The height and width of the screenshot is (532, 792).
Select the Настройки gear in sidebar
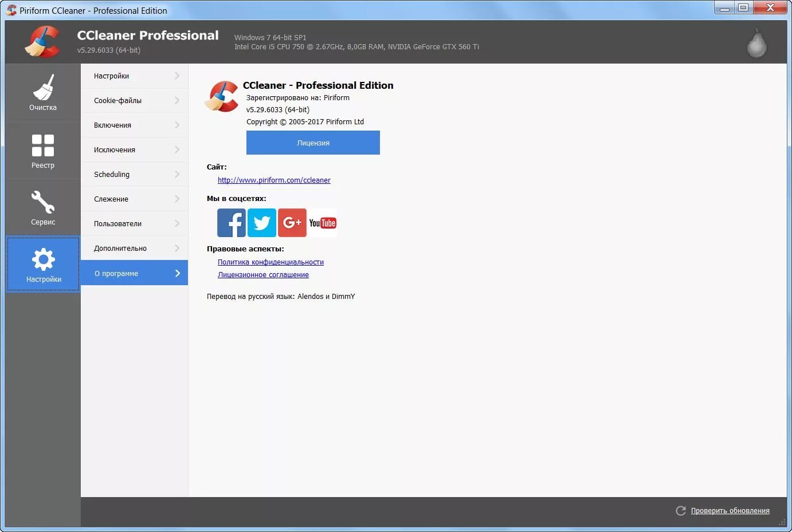(44, 264)
